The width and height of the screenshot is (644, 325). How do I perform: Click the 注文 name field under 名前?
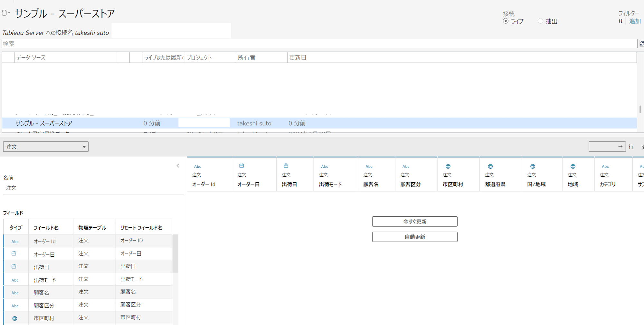tap(93, 188)
